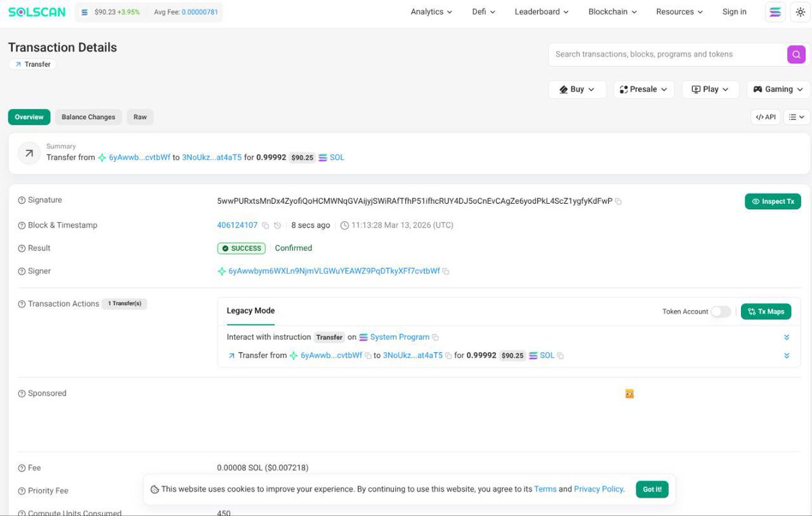The height and width of the screenshot is (516, 812).
Task: Click the Signature help question icon
Action: 22,200
